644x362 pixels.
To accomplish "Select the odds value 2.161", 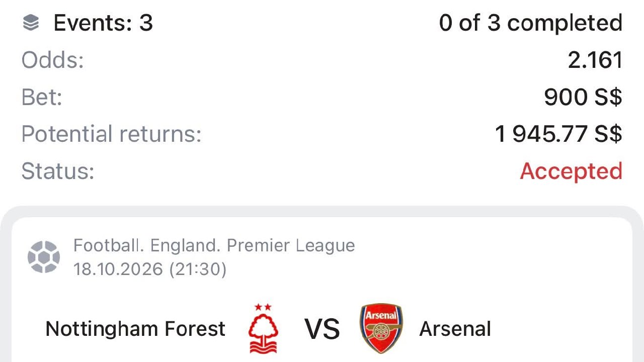I will 595,60.
